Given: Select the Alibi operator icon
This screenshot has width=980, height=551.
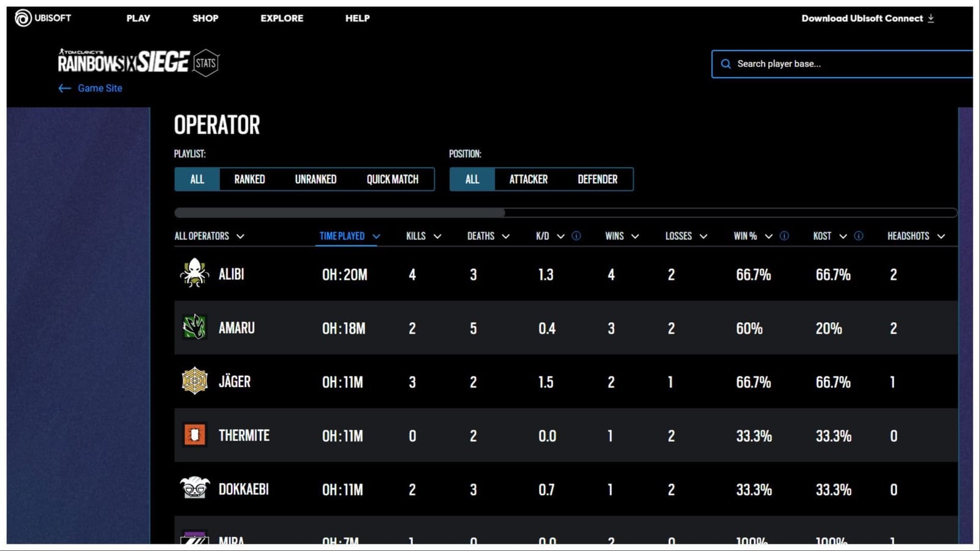Looking at the screenshot, I should tap(194, 274).
